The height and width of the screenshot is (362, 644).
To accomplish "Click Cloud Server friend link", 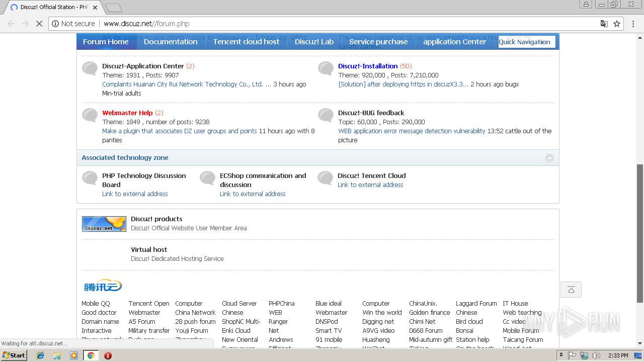I will pos(239,303).
